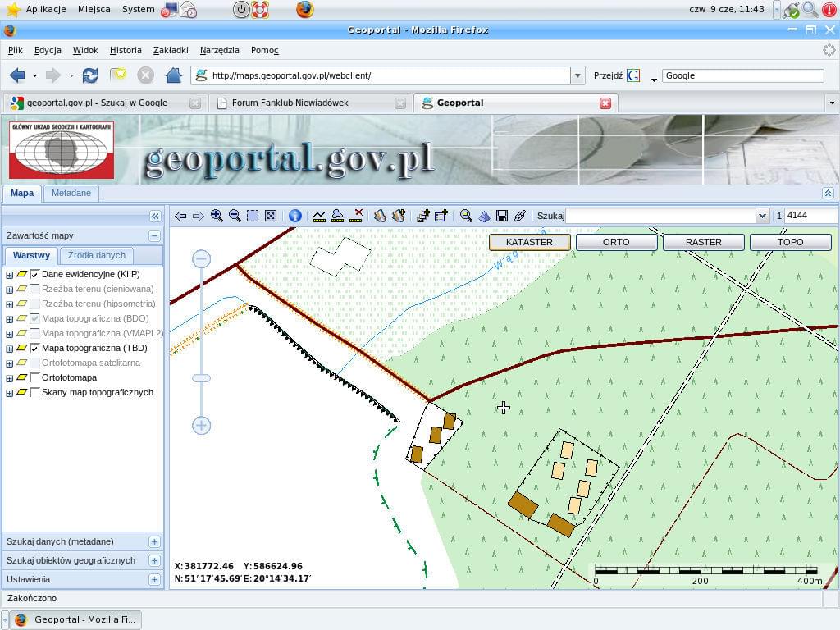Reload the page in Firefox
Image resolution: width=840 pixels, height=630 pixels.
tap(90, 75)
